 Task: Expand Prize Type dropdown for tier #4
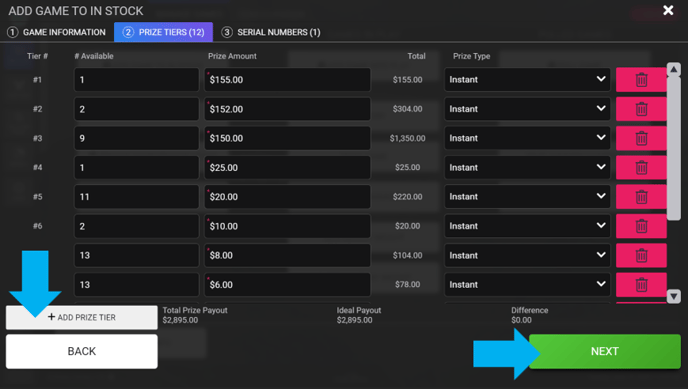527,168
